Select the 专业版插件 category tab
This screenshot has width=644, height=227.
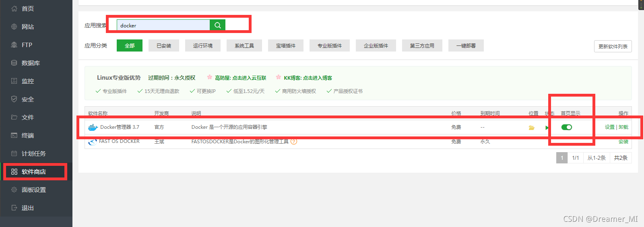click(x=330, y=45)
